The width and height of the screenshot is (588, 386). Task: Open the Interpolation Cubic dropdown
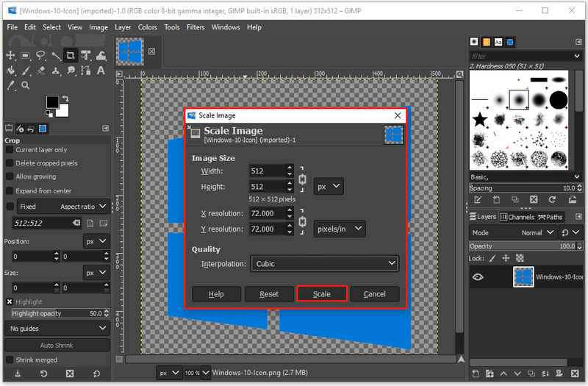click(x=325, y=264)
